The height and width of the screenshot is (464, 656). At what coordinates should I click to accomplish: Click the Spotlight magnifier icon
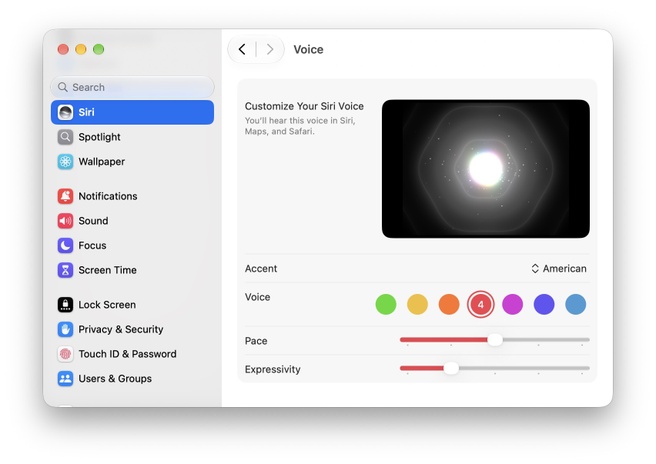click(65, 137)
